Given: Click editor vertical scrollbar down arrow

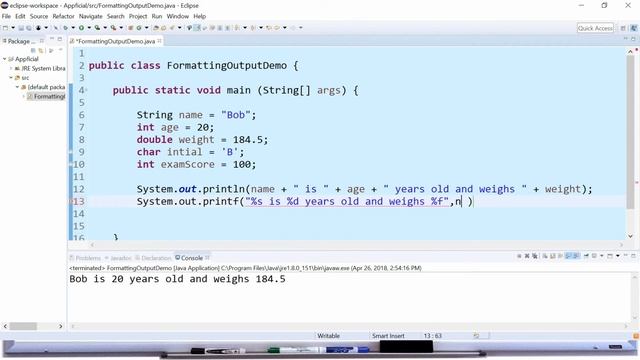Looking at the screenshot, I should pyautogui.click(x=630, y=236).
